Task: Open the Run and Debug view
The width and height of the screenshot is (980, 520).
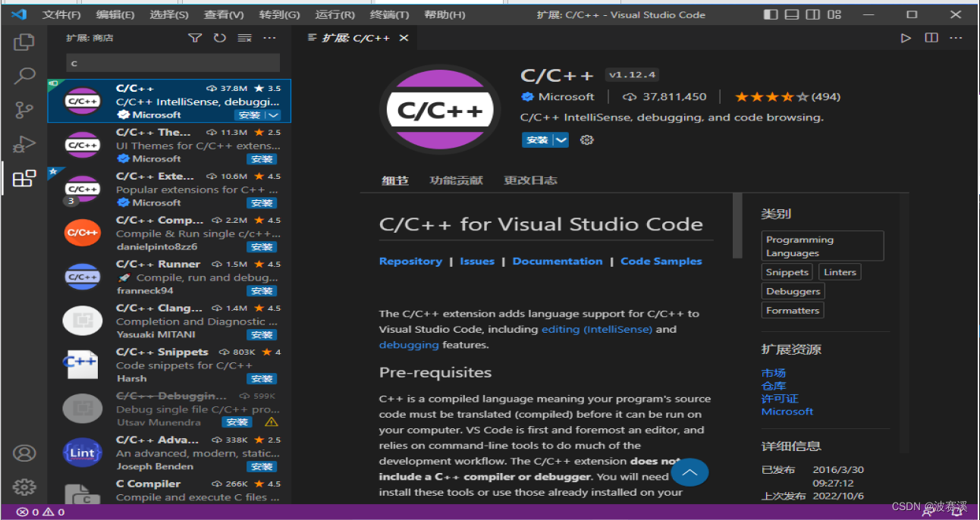Action: pos(24,145)
